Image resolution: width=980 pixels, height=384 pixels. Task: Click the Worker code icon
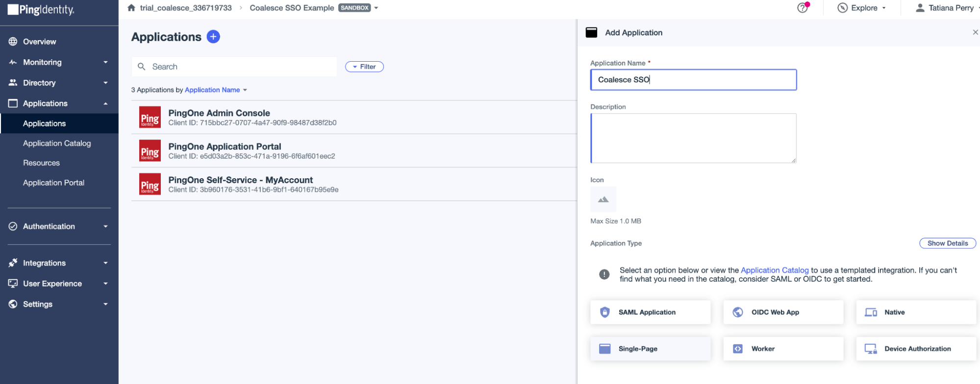pyautogui.click(x=738, y=349)
